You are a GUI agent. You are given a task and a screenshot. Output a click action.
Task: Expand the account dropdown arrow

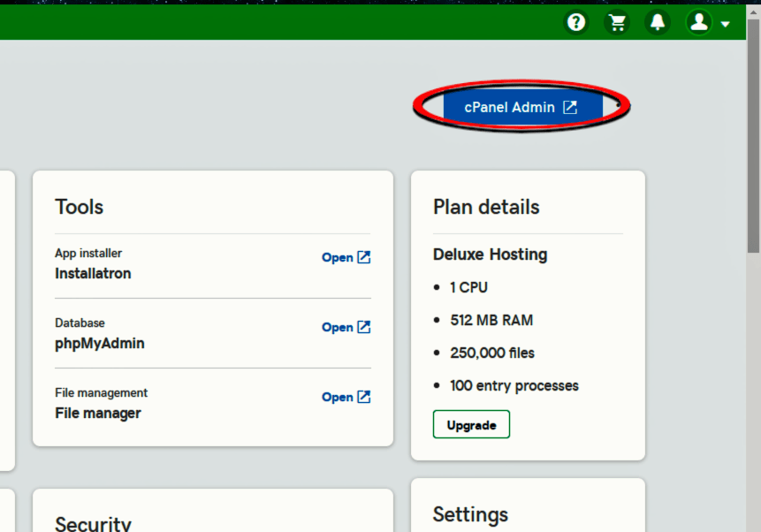pyautogui.click(x=725, y=24)
